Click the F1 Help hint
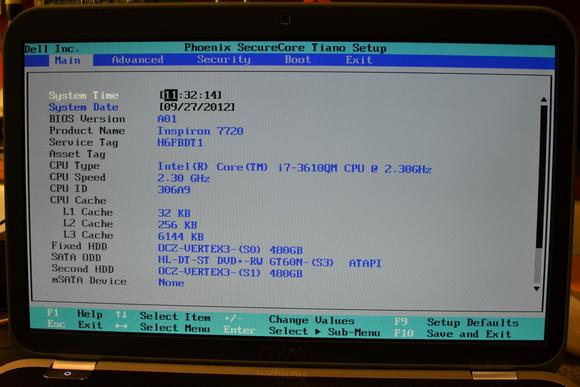Viewport: 580px width, 387px height. [75, 314]
